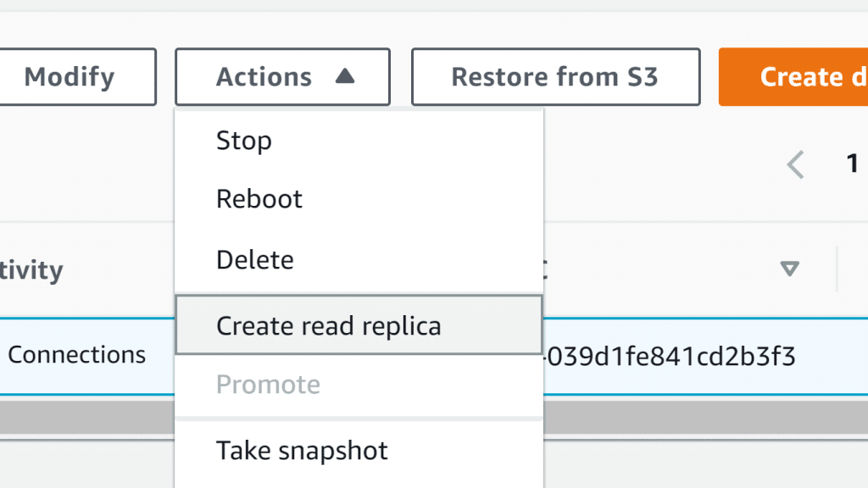Go to page 1 in pagination
868x488 pixels.
pyautogui.click(x=853, y=164)
